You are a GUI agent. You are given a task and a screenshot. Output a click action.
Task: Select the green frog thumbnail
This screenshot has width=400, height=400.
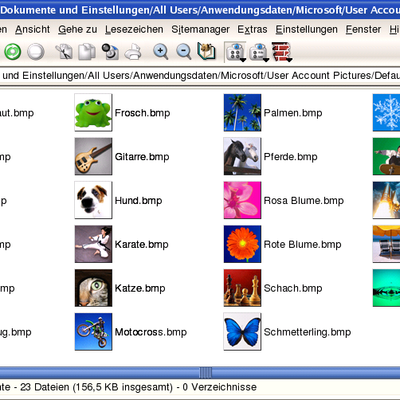(x=93, y=112)
